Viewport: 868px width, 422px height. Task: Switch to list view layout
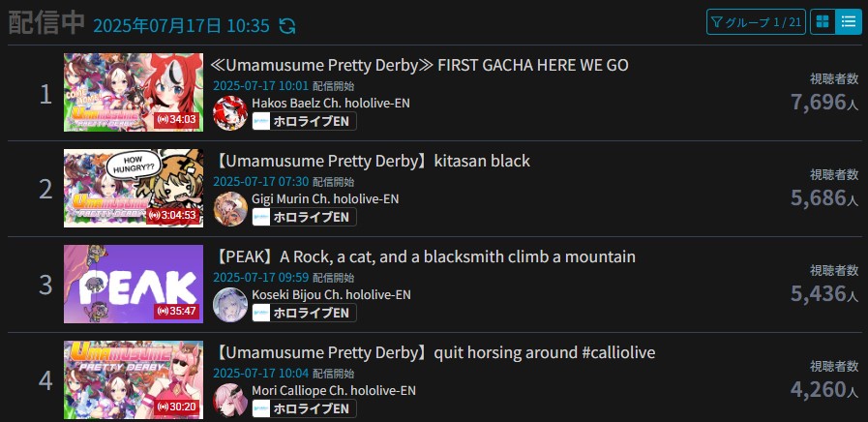[x=848, y=22]
